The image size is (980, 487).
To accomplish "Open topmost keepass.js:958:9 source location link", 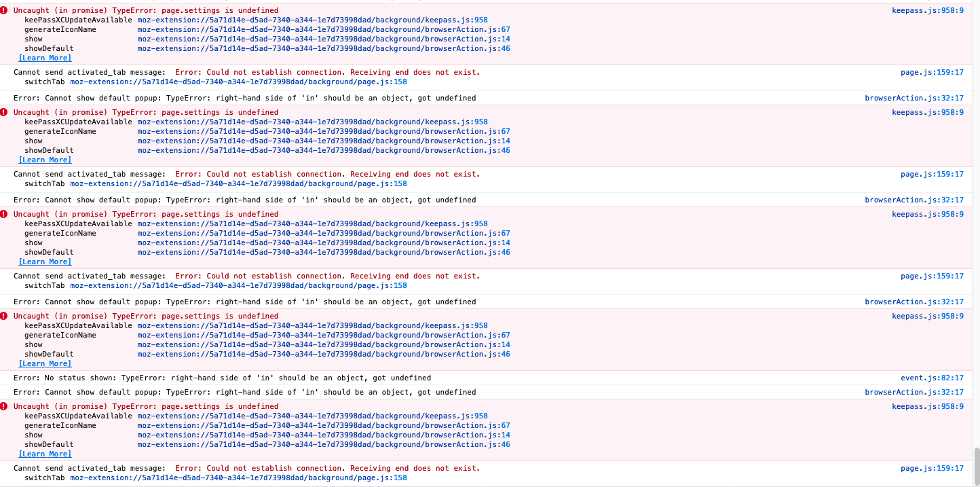I will click(928, 10).
